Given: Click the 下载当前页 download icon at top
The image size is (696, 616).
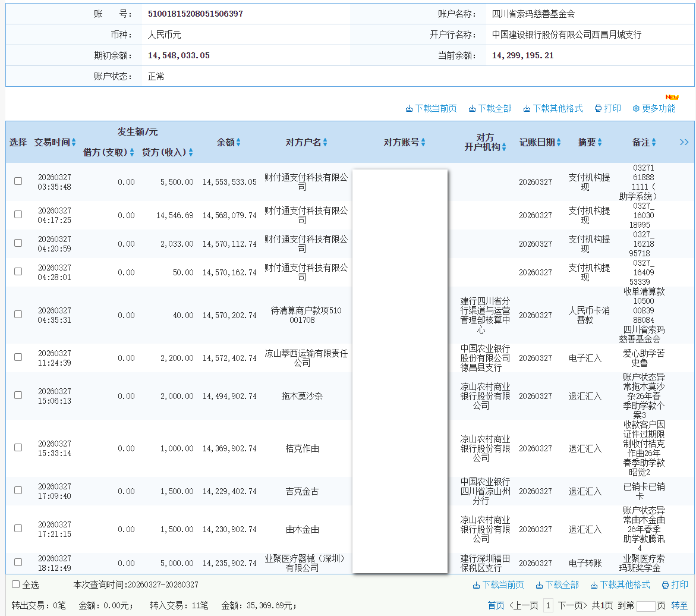Looking at the screenshot, I should tap(410, 108).
